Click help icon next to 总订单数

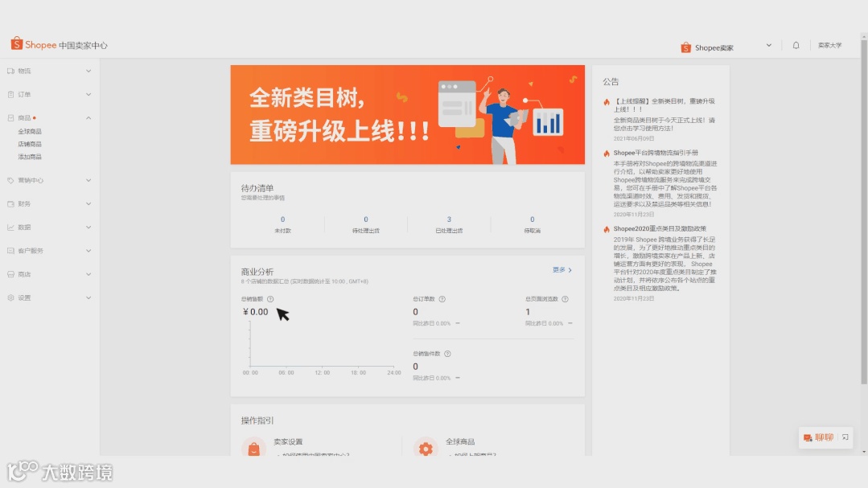click(442, 299)
